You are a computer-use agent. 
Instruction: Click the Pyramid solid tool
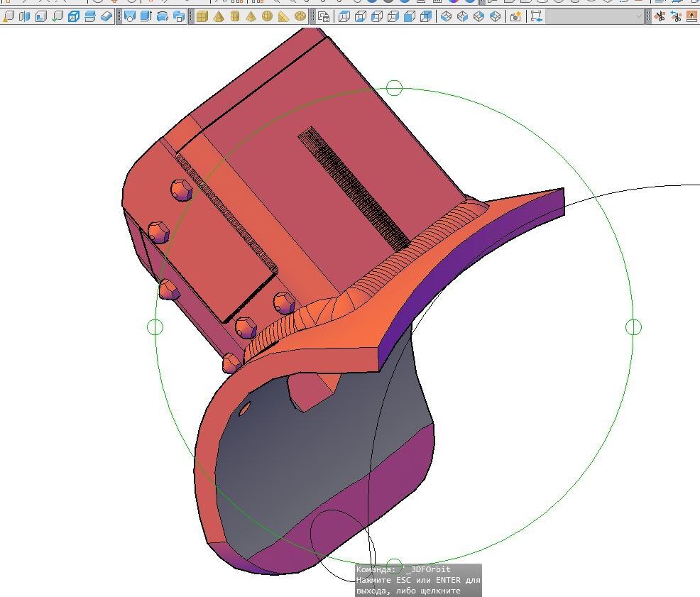click(219, 16)
